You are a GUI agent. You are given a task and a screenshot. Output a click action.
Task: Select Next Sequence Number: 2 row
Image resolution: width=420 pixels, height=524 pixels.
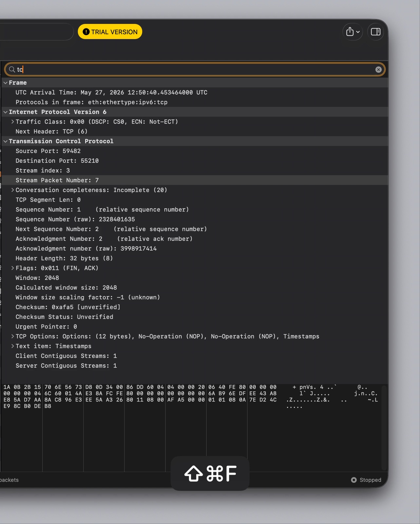click(195, 229)
